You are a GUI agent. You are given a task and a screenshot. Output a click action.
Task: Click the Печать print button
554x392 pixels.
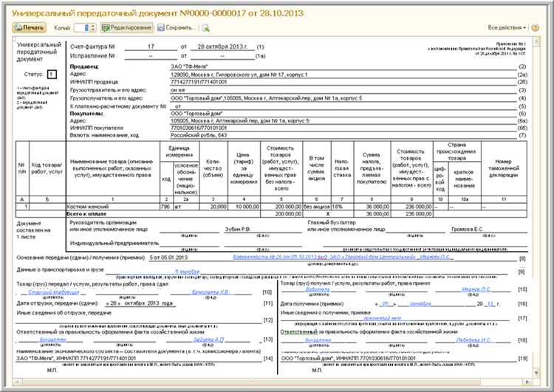(x=30, y=27)
